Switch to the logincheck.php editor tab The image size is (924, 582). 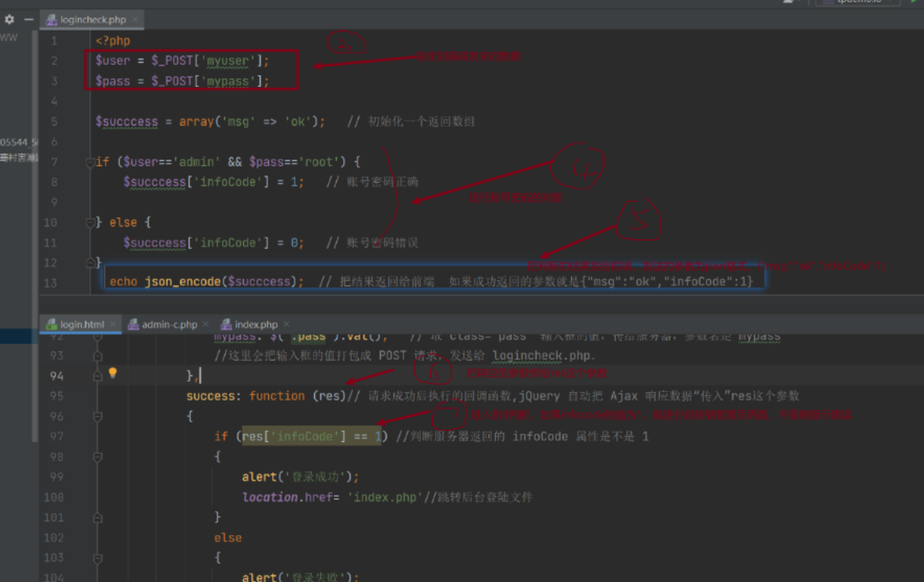(92, 20)
